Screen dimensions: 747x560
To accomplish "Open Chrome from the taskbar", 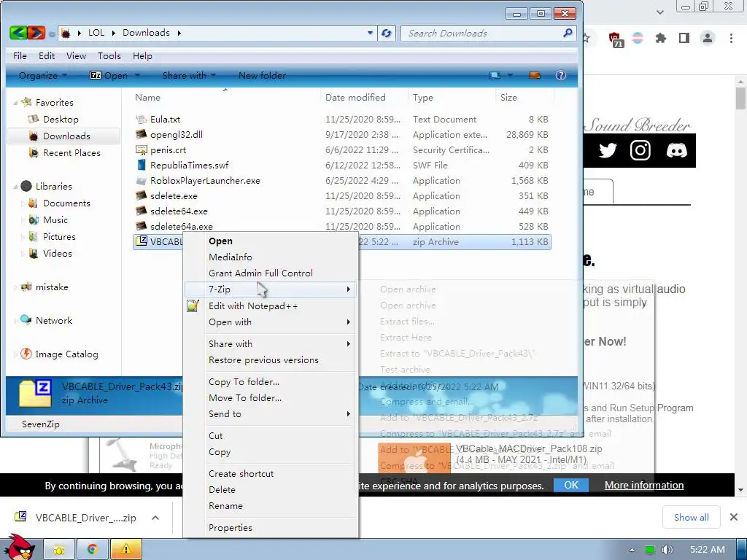I will [93, 550].
